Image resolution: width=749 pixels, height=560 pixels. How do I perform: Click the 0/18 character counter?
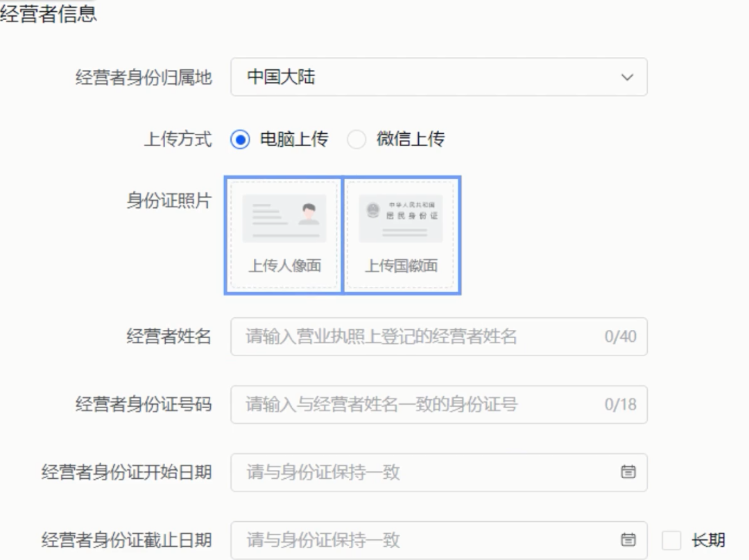click(x=621, y=404)
